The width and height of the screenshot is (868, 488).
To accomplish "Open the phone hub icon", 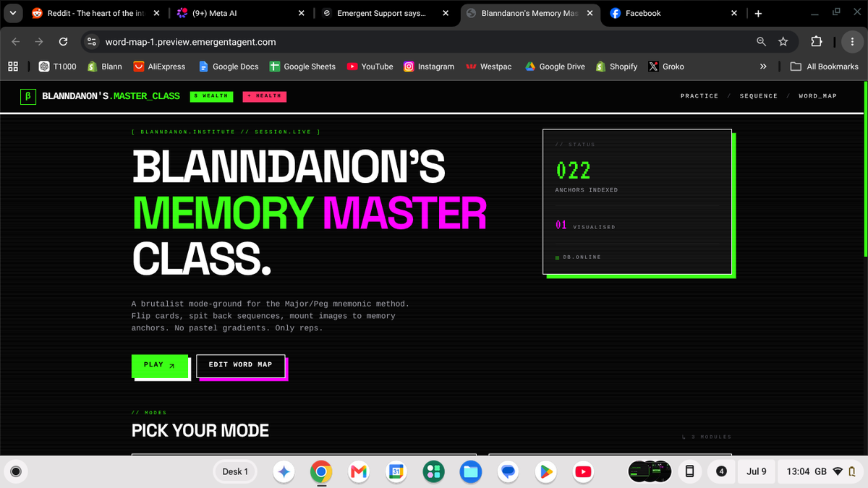I will click(x=689, y=471).
